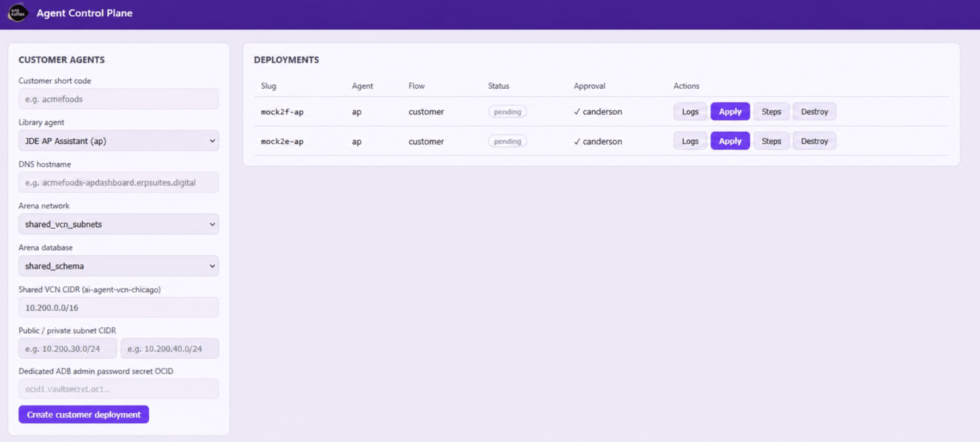The height and width of the screenshot is (442, 980).
Task: Click canderson approval in mock2e-ap row
Action: click(x=598, y=141)
